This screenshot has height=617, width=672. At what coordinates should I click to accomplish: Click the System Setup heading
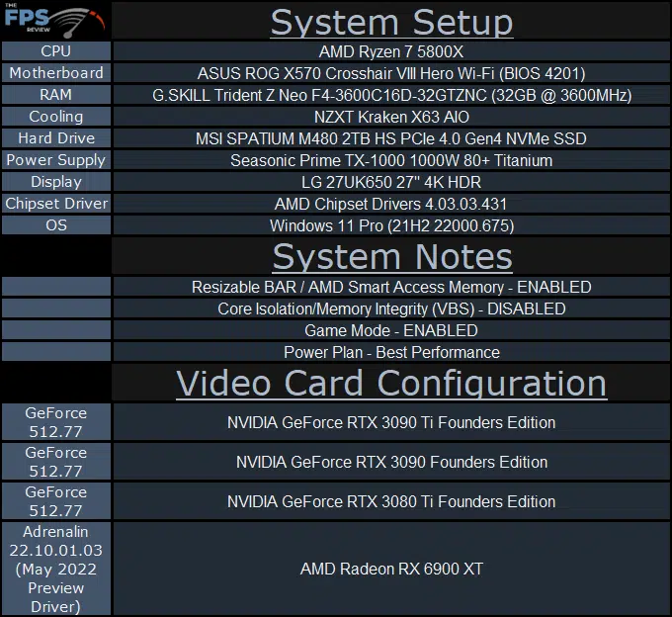click(x=391, y=22)
